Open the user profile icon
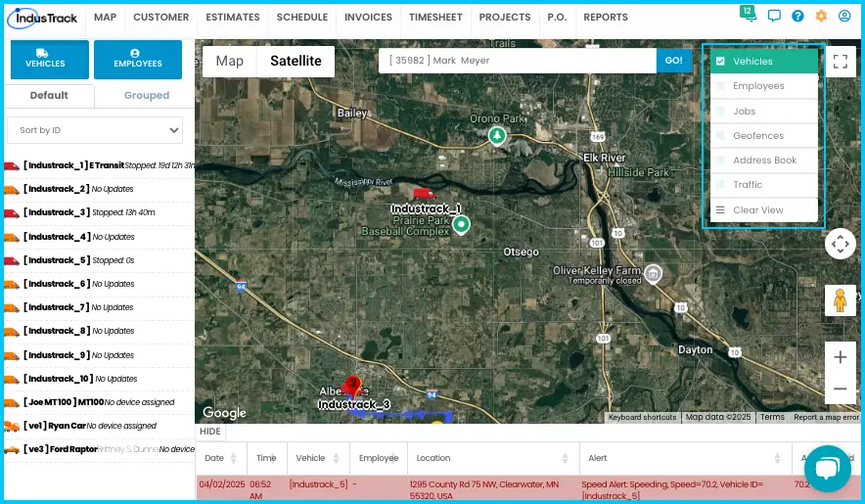This screenshot has width=865, height=504. tap(844, 16)
